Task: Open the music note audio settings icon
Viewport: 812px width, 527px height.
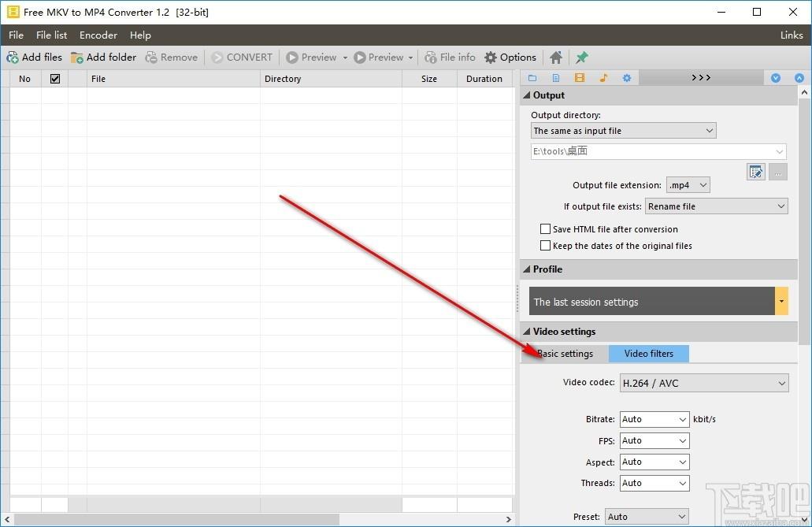Action: [x=603, y=78]
